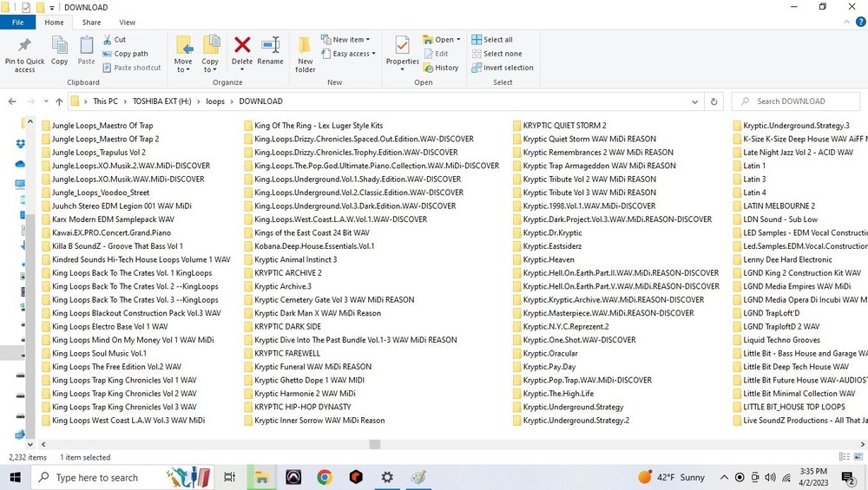
Task: Click the Help question mark icon
Action: [861, 23]
